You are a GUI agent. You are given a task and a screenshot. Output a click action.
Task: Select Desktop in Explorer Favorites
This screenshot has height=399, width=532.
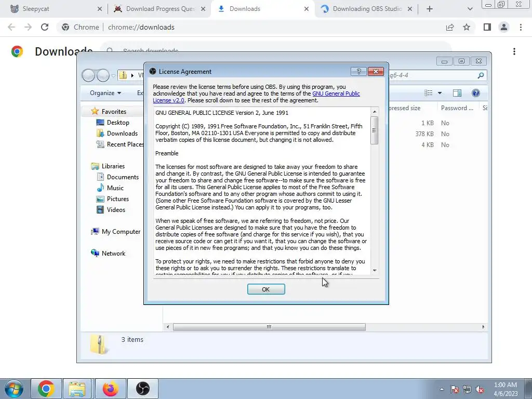pos(118,123)
